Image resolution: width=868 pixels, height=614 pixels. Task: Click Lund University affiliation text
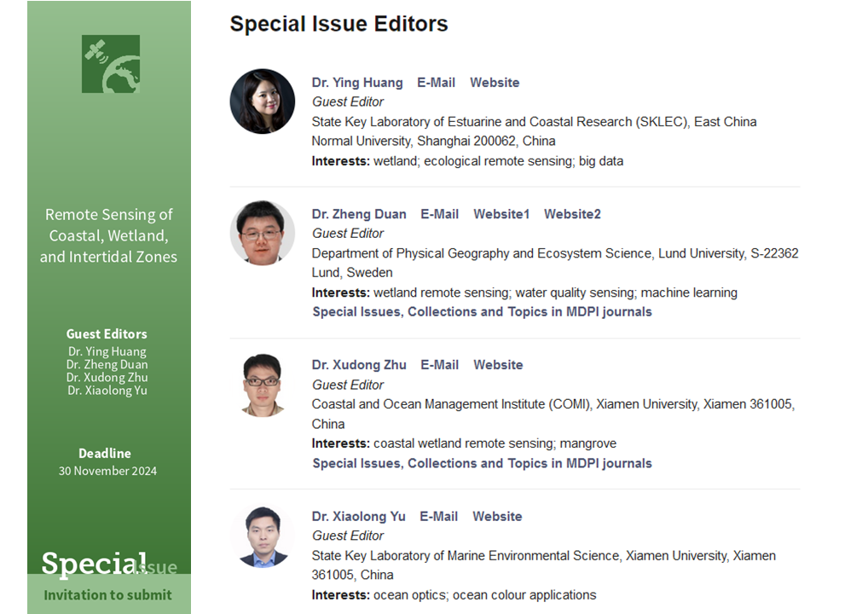555,263
